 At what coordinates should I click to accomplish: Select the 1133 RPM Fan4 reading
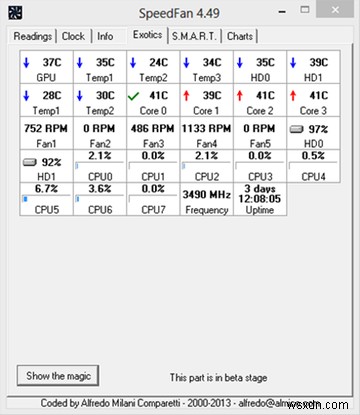206,133
